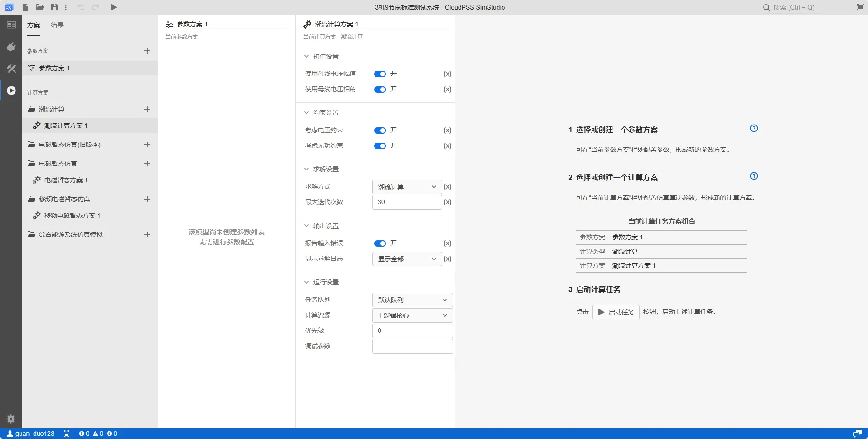
Task: Select 移频电磁暂态方案 1
Action: point(90,215)
